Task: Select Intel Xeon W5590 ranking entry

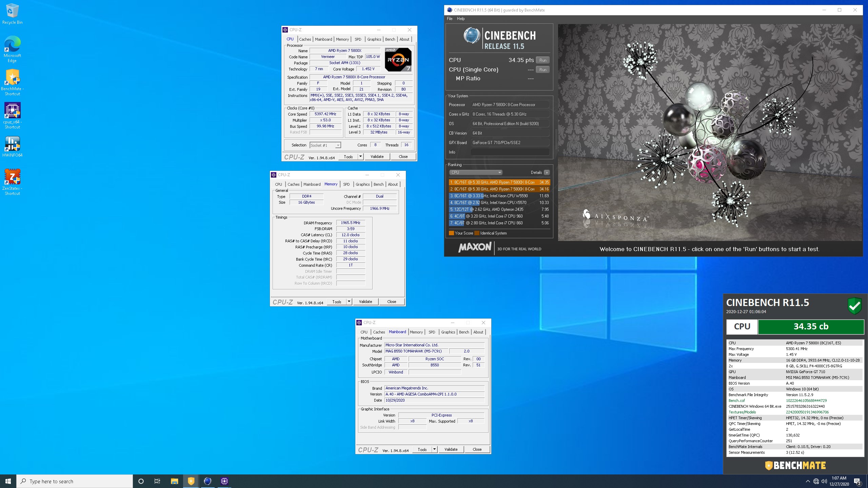Action: (499, 196)
